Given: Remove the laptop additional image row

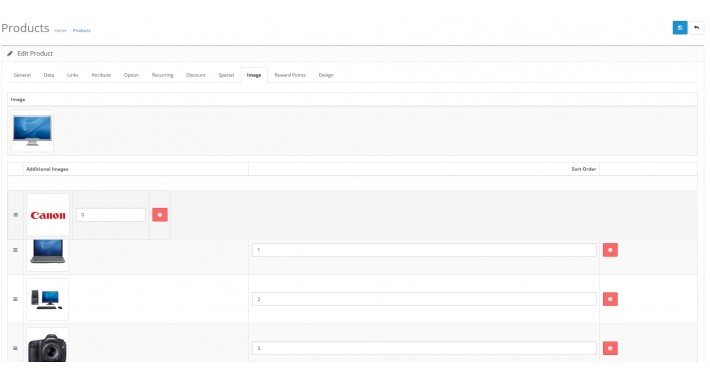Looking at the screenshot, I should click(610, 250).
